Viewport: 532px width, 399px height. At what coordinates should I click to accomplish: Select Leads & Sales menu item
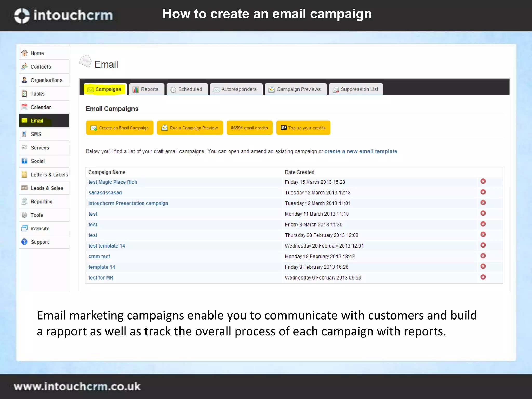coord(47,188)
